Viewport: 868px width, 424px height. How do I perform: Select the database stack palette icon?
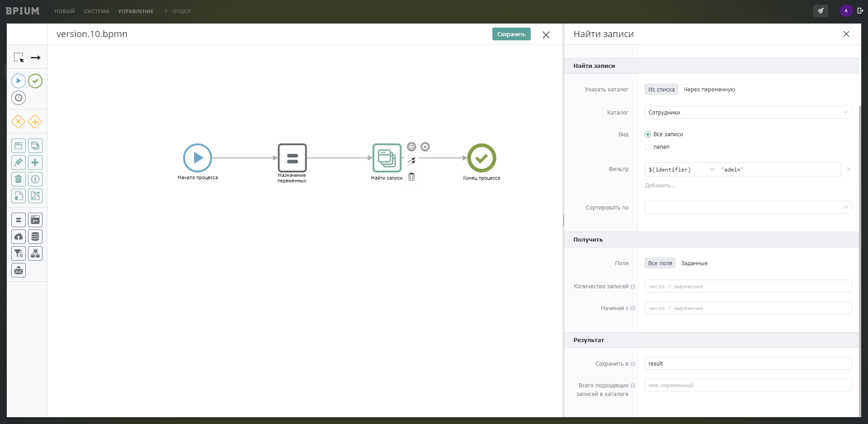click(x=35, y=237)
